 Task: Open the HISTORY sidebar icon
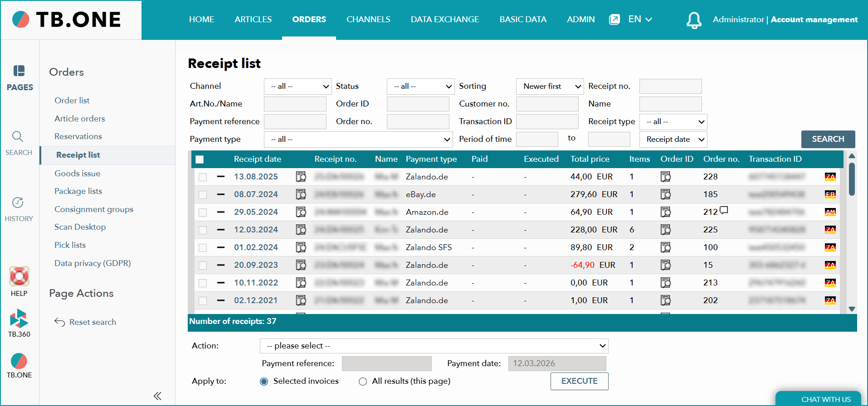[19, 209]
